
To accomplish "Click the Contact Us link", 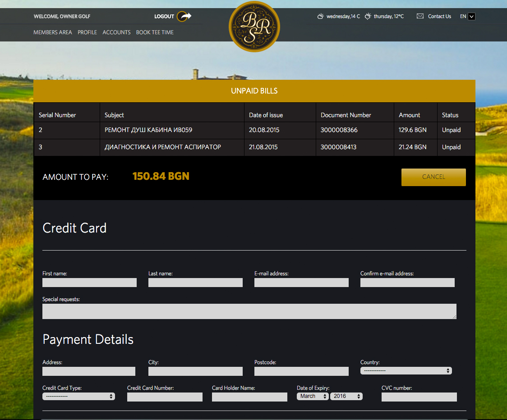I will pyautogui.click(x=439, y=16).
